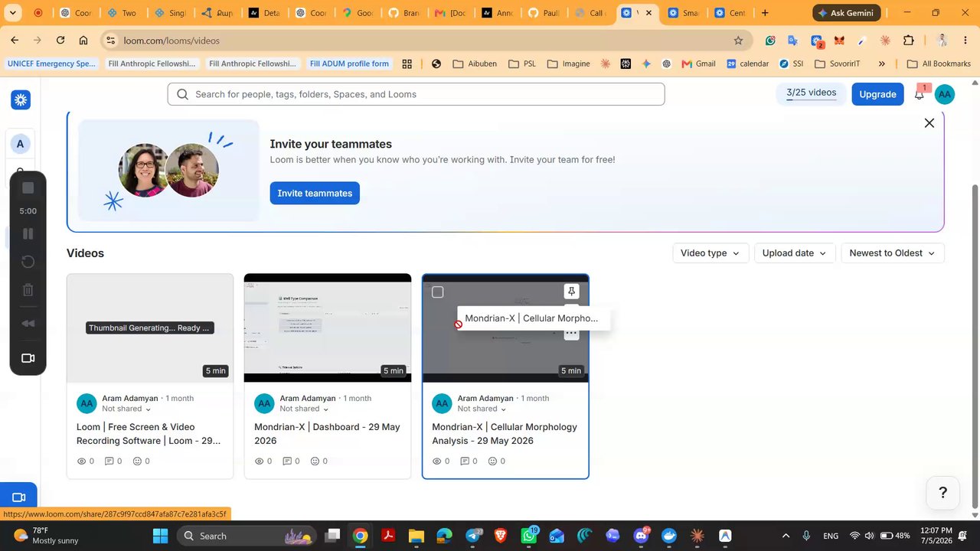980x551 pixels.
Task: Select checkbox on Cellular Morphology video
Action: tap(437, 292)
